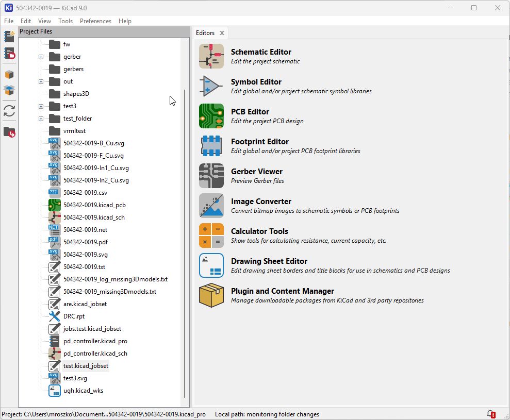Launch the Symbol Editor icon
Viewport: 510px width, 420px height.
211,86
